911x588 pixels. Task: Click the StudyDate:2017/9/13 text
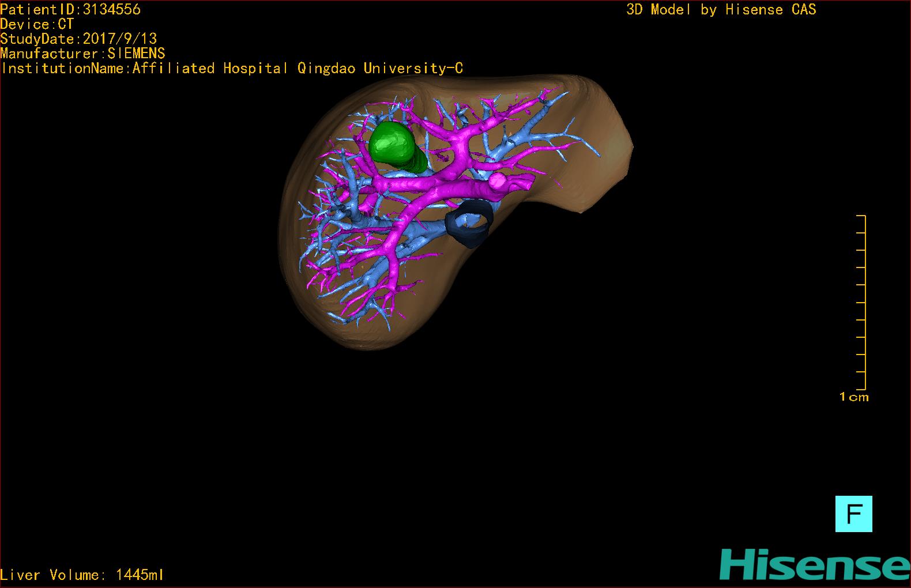pyautogui.click(x=78, y=39)
